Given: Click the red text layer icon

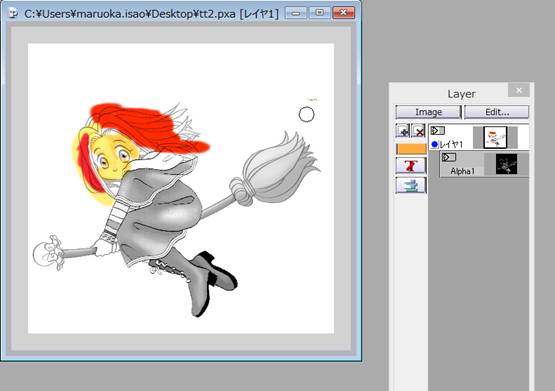Looking at the screenshot, I should [x=411, y=165].
